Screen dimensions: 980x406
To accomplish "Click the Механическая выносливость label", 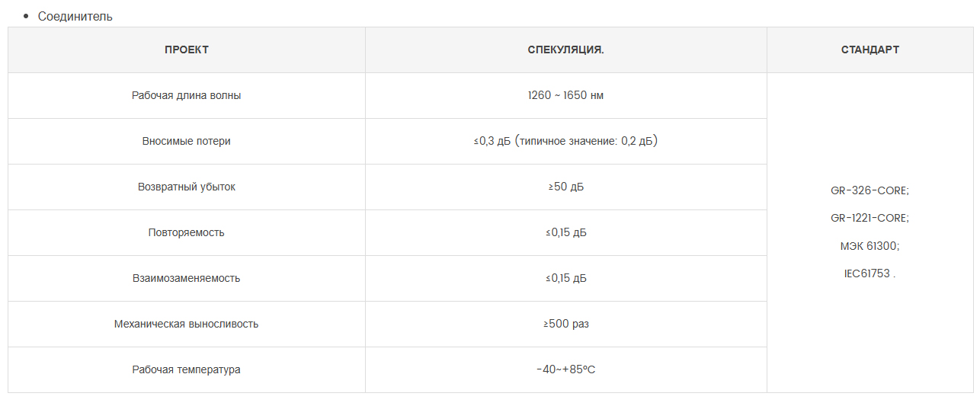I will pyautogui.click(x=187, y=324).
